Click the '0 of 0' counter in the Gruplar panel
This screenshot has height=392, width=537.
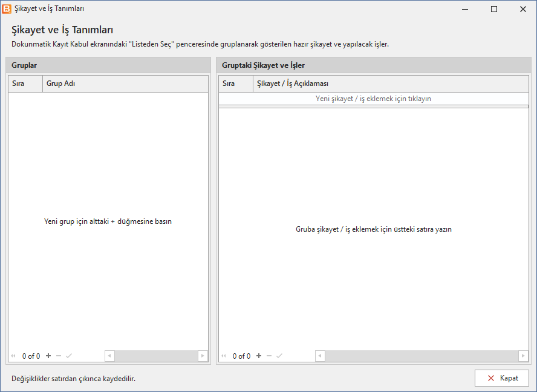click(x=31, y=356)
